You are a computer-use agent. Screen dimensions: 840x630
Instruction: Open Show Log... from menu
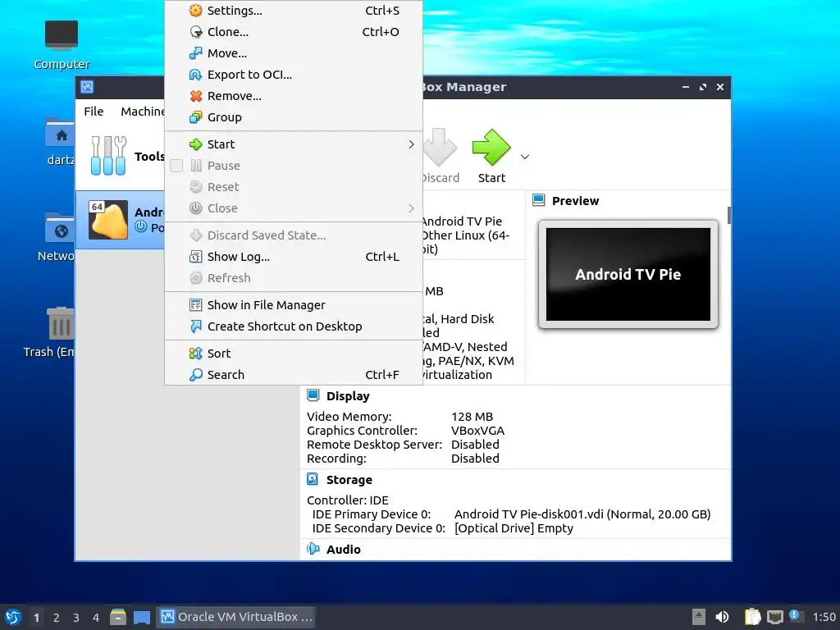pos(294,257)
